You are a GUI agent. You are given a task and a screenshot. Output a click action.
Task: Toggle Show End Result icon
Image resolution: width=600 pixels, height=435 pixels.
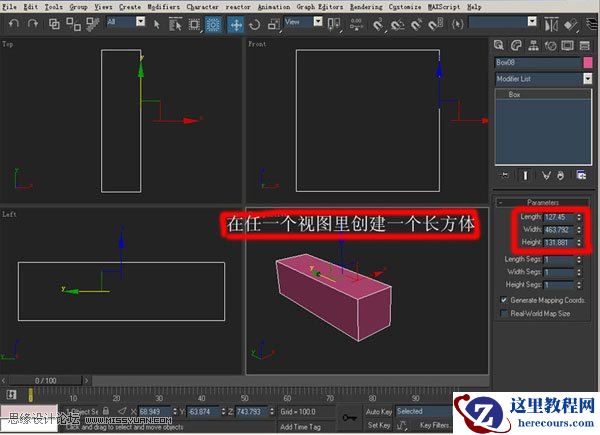[x=525, y=175]
